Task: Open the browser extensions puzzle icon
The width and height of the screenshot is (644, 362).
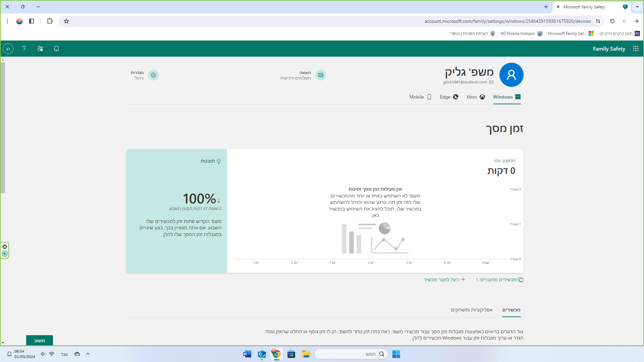Action: pyautogui.click(x=50, y=21)
